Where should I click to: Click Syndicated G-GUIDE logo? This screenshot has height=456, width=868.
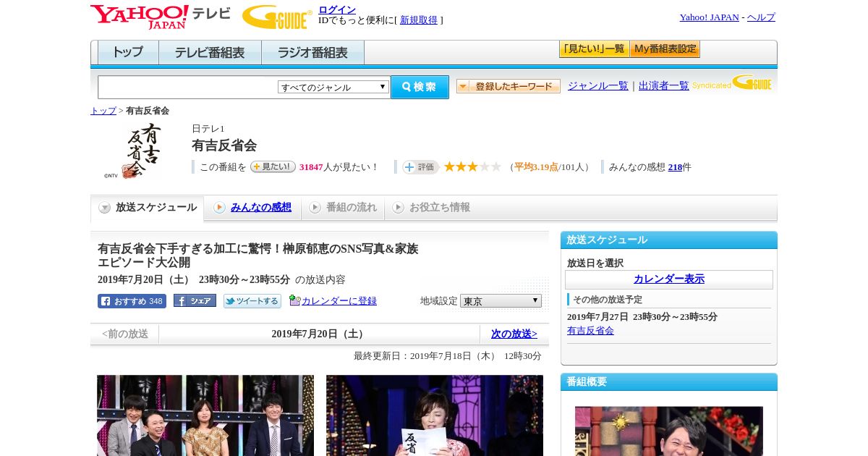(x=732, y=83)
